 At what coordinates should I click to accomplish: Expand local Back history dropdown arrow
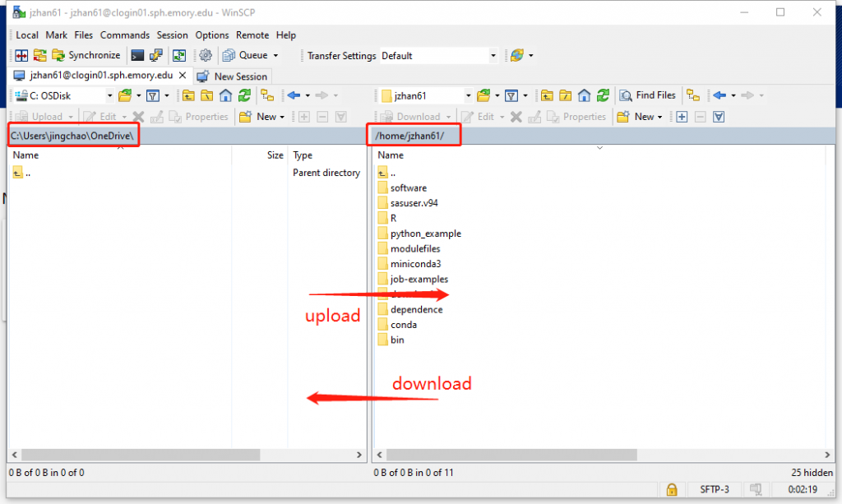(x=308, y=95)
